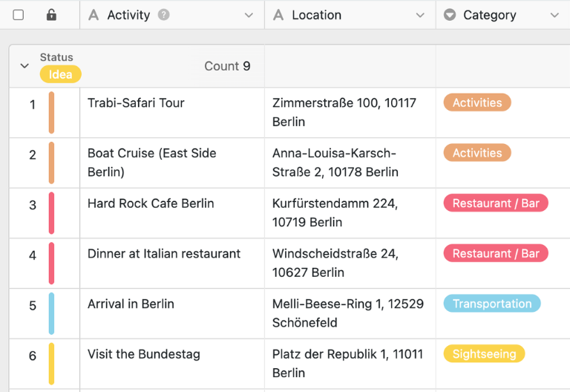
Task: Click the blue color bar in row 5
Action: click(52, 313)
